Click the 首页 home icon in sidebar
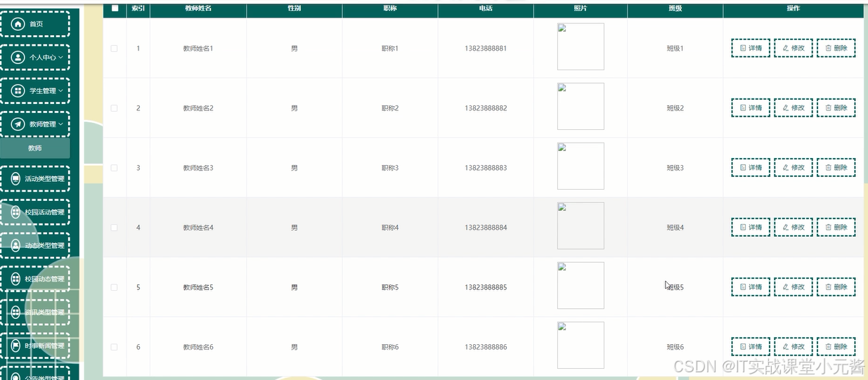868x380 pixels. (18, 24)
